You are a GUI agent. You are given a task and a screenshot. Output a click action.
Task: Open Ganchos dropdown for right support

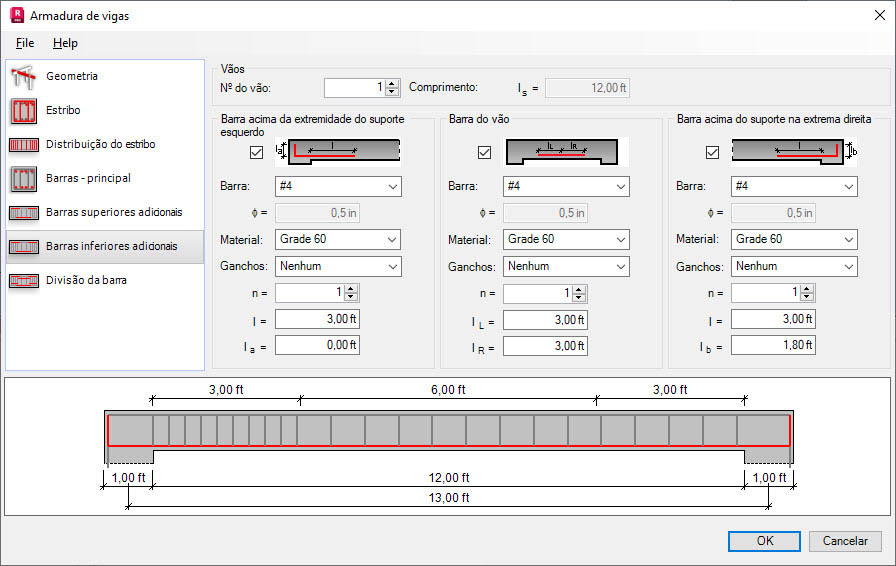pyautogui.click(x=794, y=266)
